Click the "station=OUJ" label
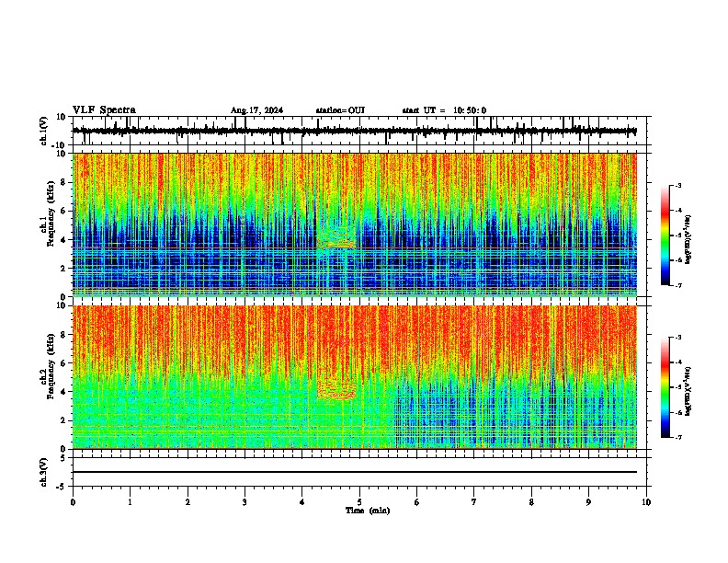 [x=340, y=110]
